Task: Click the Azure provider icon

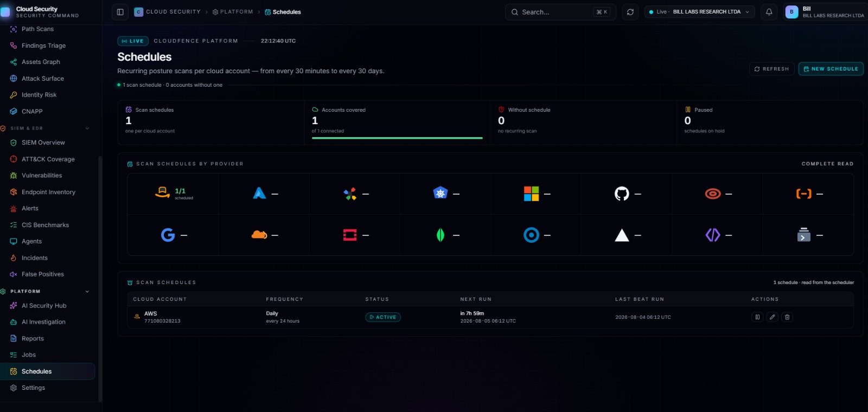Action: [260, 193]
